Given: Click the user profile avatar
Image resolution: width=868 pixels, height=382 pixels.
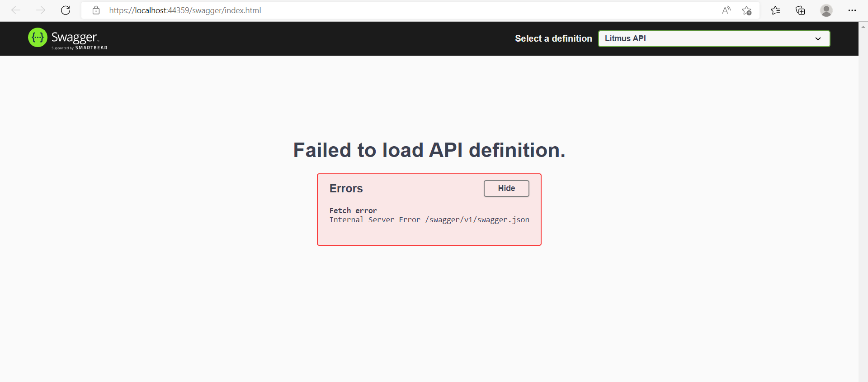Looking at the screenshot, I should 826,10.
